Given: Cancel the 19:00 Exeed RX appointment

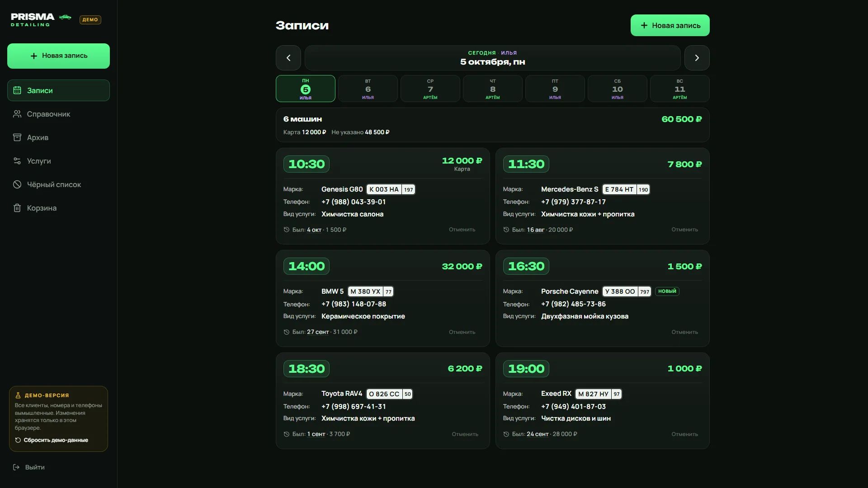Looking at the screenshot, I should [684, 434].
